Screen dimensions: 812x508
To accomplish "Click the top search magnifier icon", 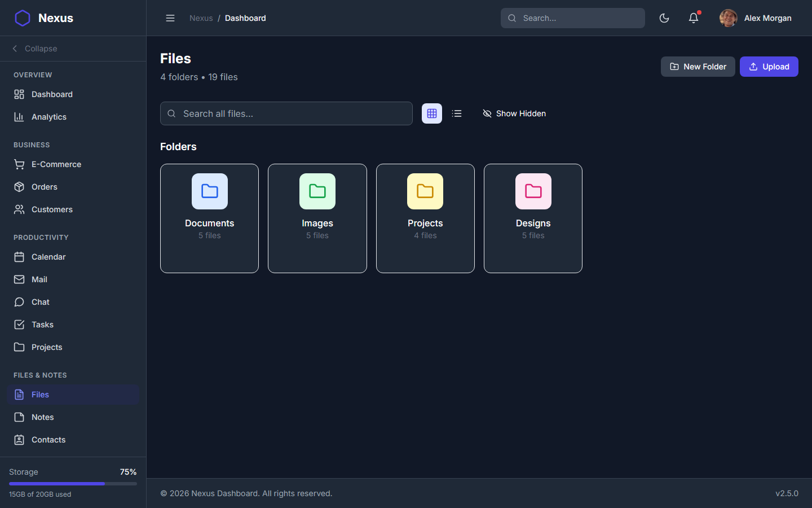I will tap(512, 18).
